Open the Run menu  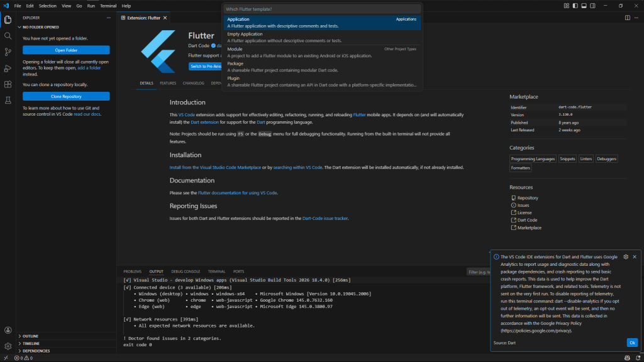(x=91, y=6)
